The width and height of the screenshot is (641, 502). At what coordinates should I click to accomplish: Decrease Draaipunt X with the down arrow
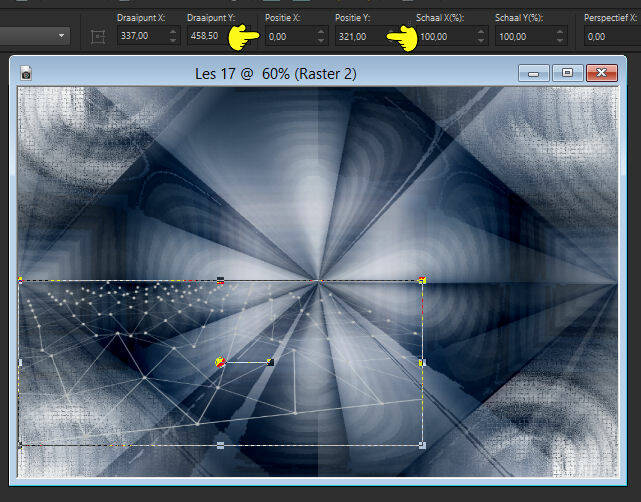[x=173, y=40]
